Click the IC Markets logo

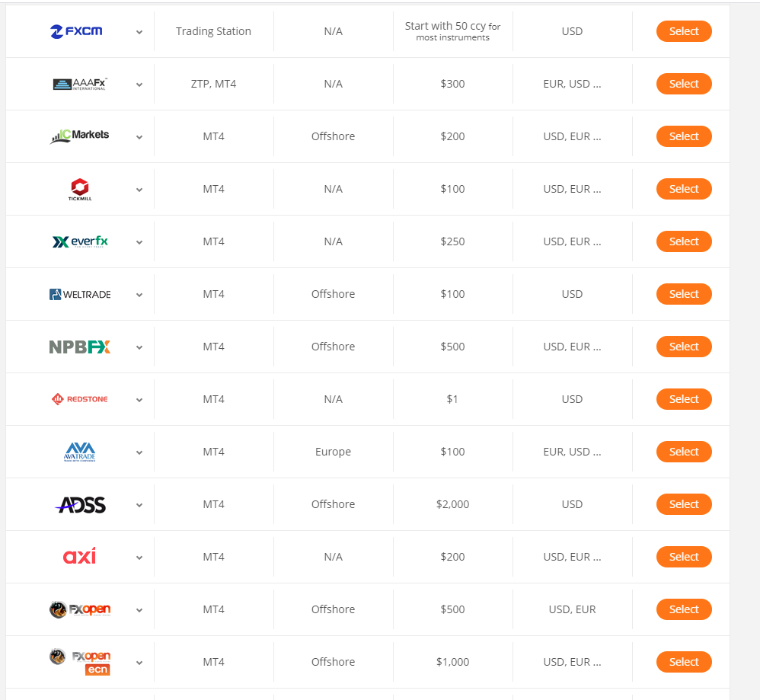[x=80, y=136]
